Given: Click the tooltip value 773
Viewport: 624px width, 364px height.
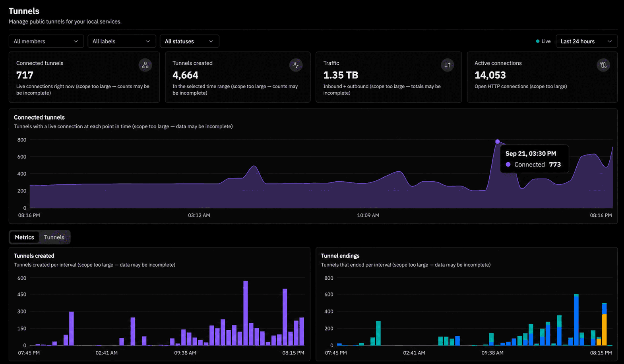Looking at the screenshot, I should point(555,165).
